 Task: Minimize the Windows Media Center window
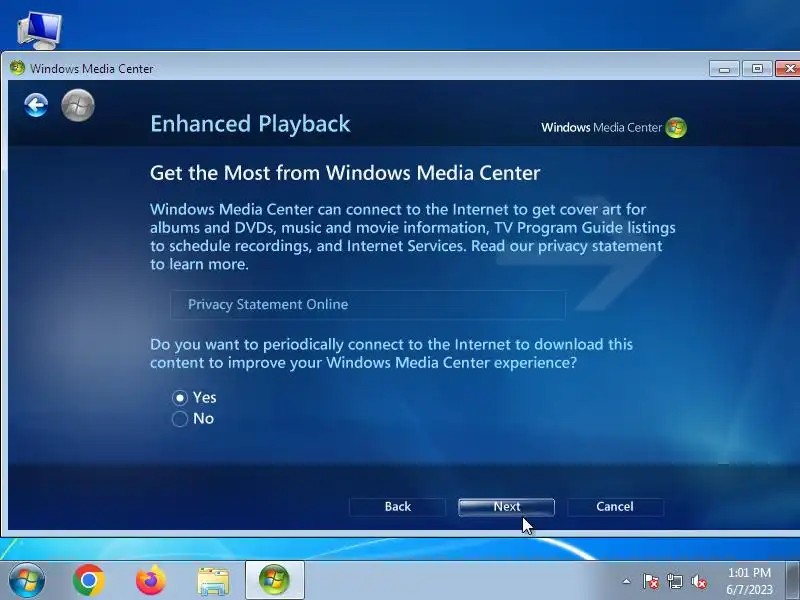click(724, 68)
